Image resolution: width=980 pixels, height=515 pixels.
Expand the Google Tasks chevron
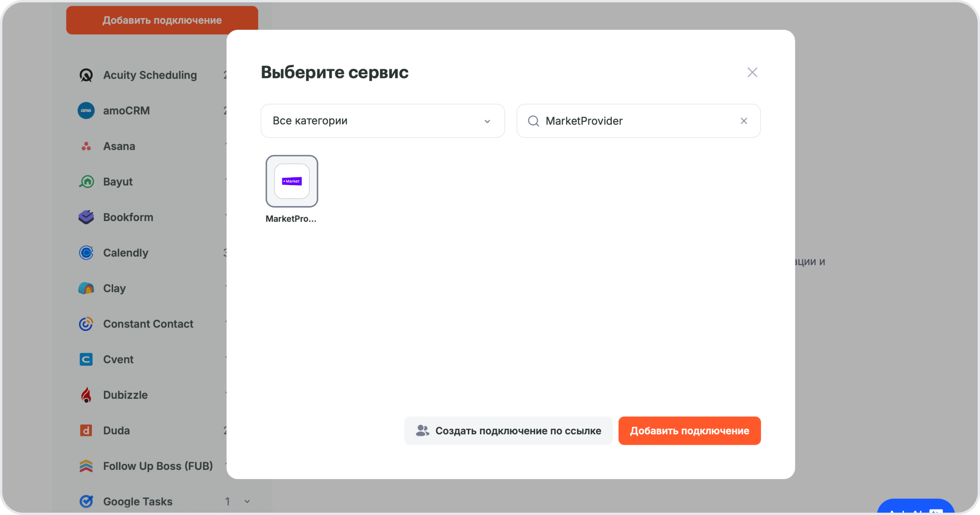(247, 501)
